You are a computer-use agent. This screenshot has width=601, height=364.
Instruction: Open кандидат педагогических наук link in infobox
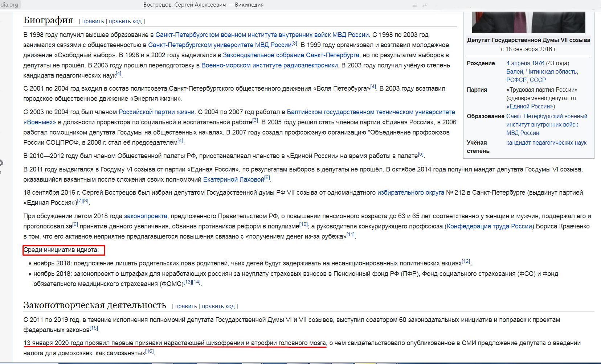(546, 143)
